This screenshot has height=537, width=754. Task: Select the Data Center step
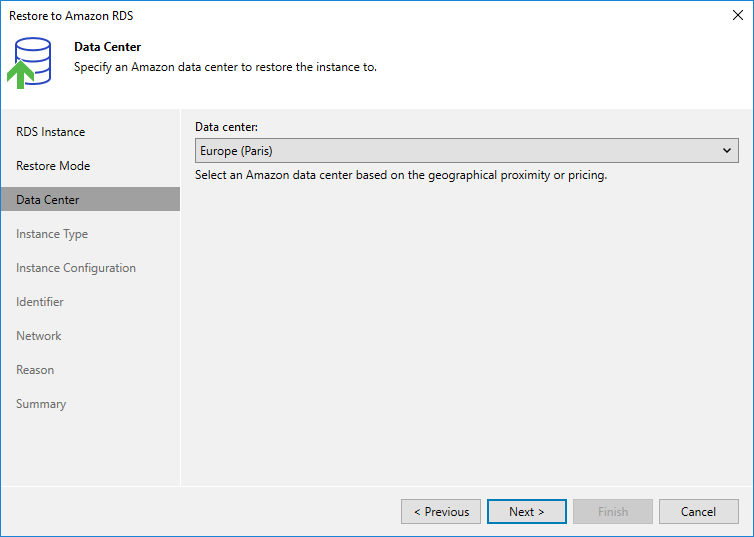click(48, 200)
